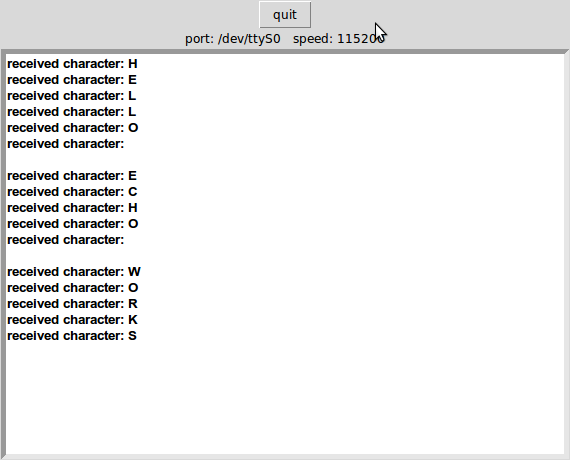Select the line 'received character: C'

[72, 192]
